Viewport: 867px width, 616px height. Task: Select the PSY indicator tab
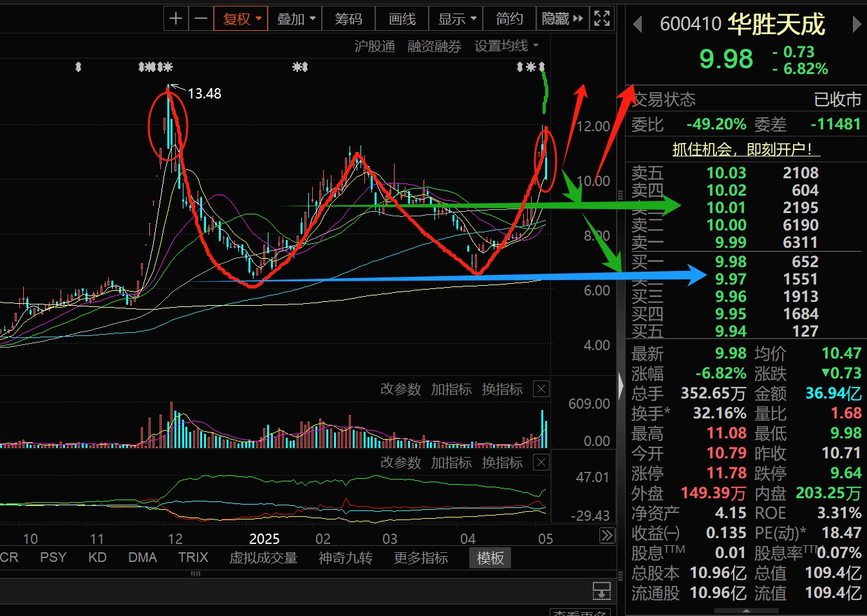click(x=53, y=557)
